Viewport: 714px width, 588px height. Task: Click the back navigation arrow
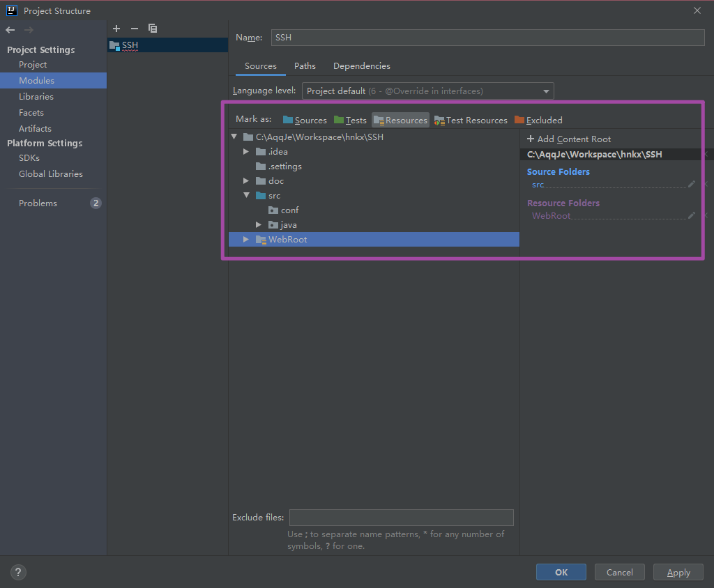(10, 30)
